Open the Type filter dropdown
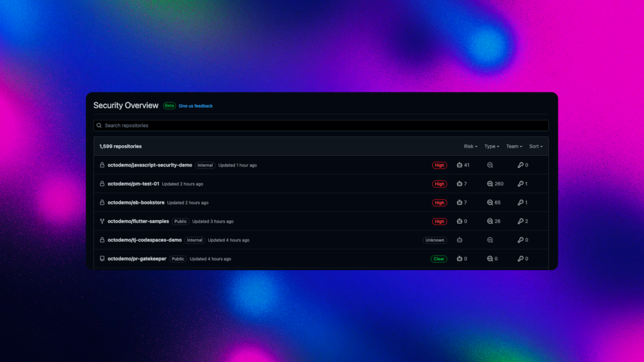The height and width of the screenshot is (362, 644). pos(492,146)
